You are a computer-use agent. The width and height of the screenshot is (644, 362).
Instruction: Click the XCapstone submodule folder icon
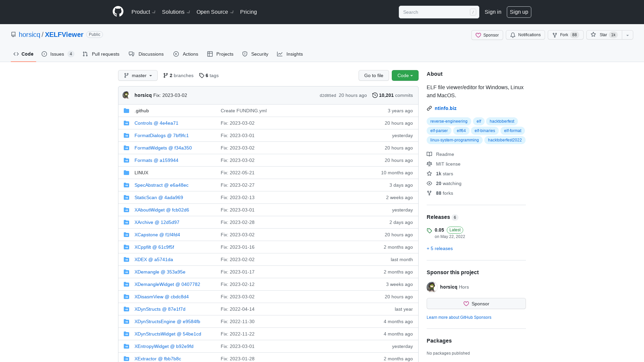tap(126, 235)
